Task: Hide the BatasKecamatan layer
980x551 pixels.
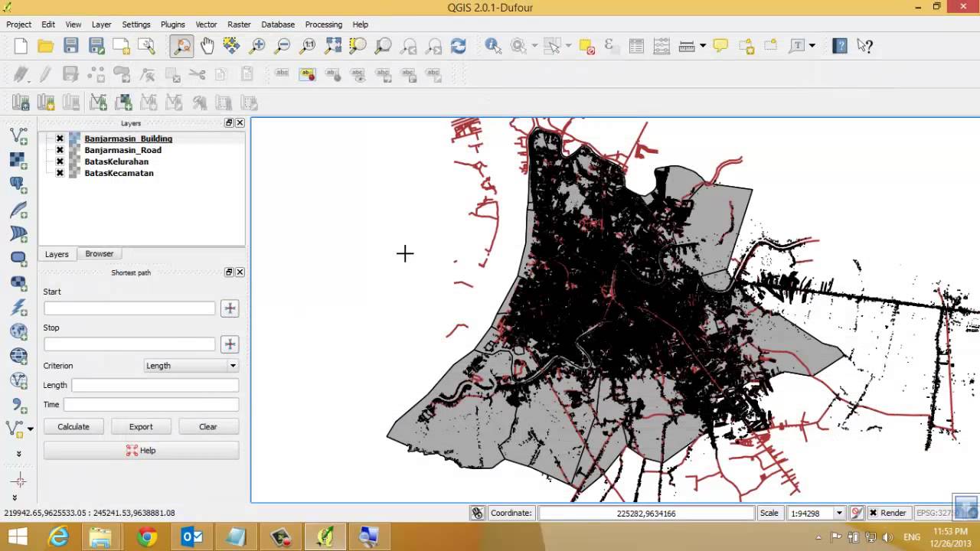Action: click(60, 173)
